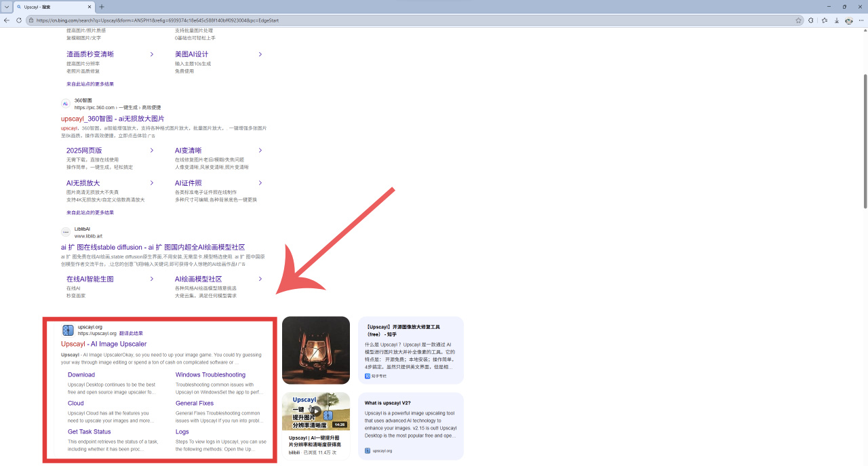Open the 'Cloud' sitelink under upscayl.org

[76, 403]
